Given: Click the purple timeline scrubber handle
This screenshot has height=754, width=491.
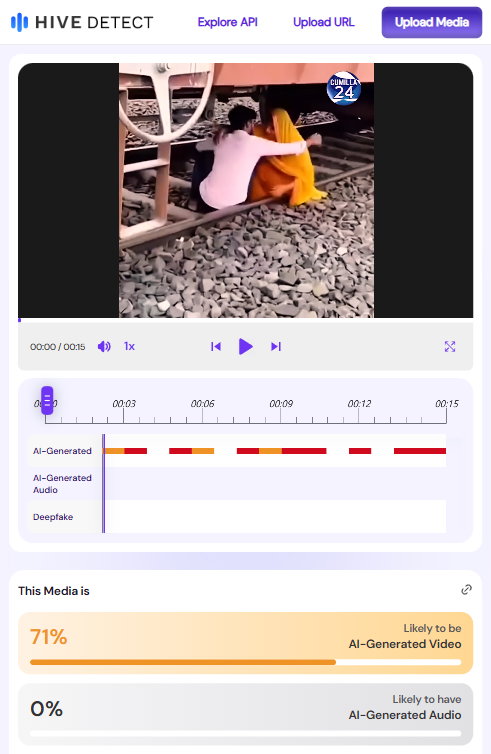Looking at the screenshot, I should point(47,400).
